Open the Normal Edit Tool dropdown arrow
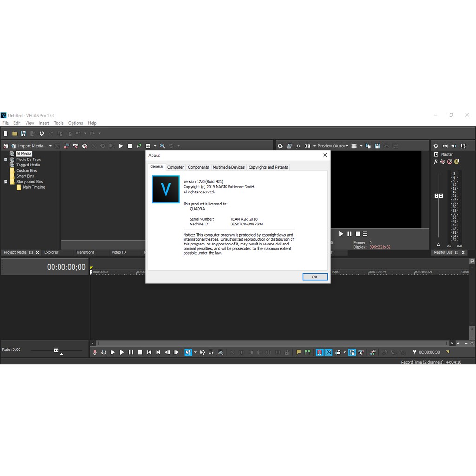The image size is (476, 476). pyautogui.click(x=195, y=352)
